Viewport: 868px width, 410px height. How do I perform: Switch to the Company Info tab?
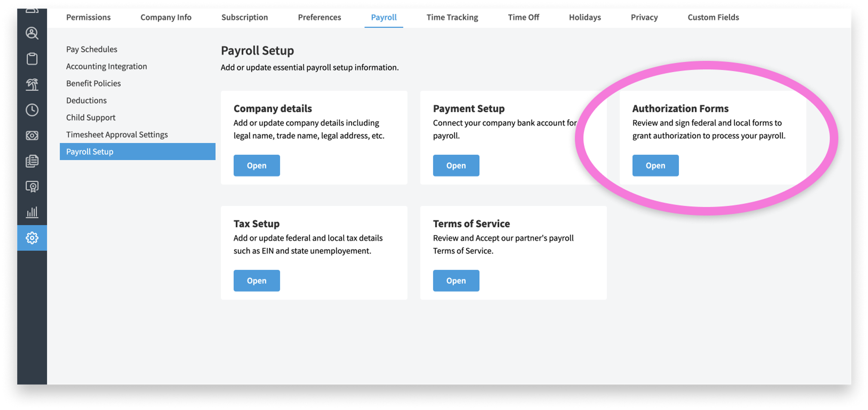[166, 17]
